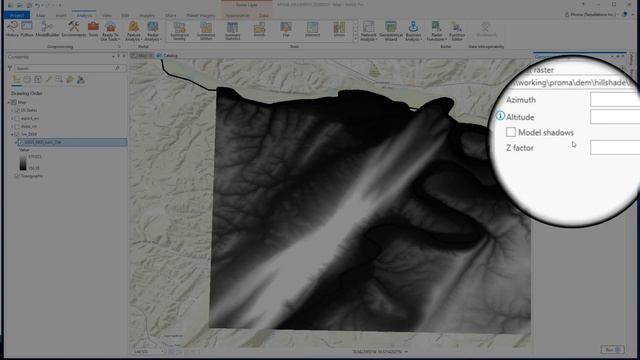Open the Network Analysis menu
The height and width of the screenshot is (360, 640).
tap(368, 31)
